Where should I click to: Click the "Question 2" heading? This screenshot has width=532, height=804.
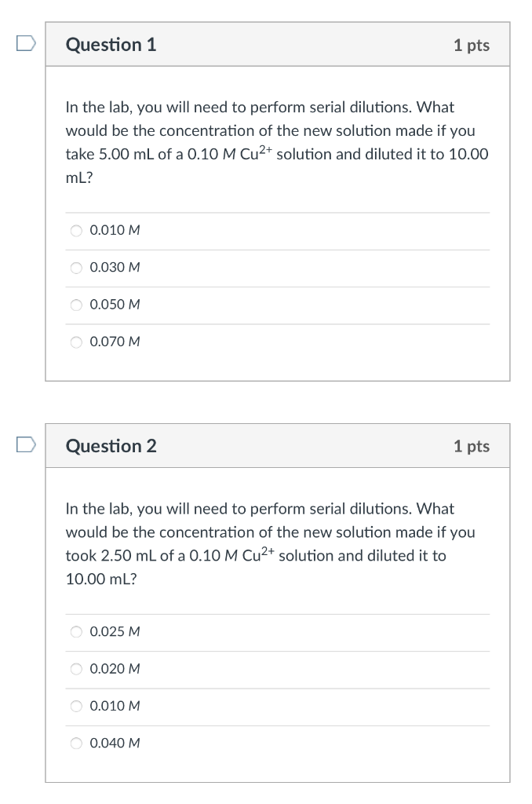(111, 446)
